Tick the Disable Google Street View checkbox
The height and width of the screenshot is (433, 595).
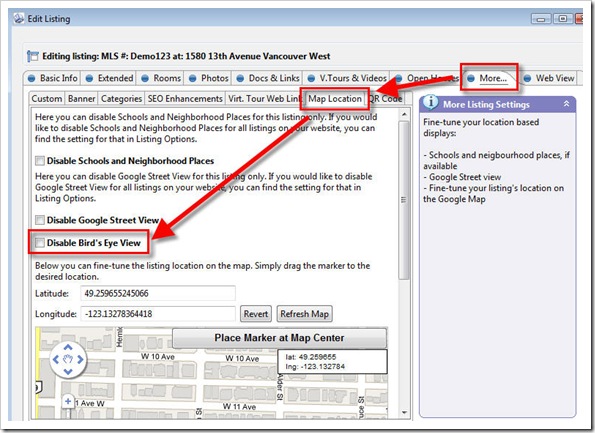[x=40, y=220]
